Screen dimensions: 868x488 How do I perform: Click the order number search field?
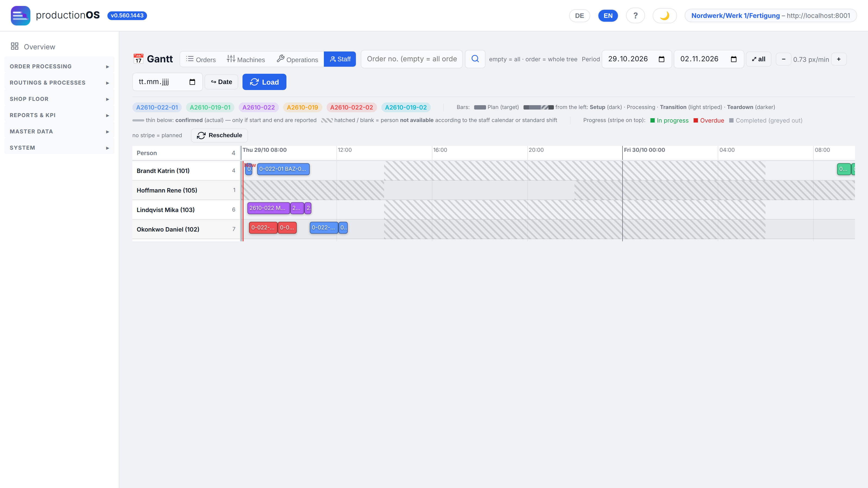coord(411,59)
